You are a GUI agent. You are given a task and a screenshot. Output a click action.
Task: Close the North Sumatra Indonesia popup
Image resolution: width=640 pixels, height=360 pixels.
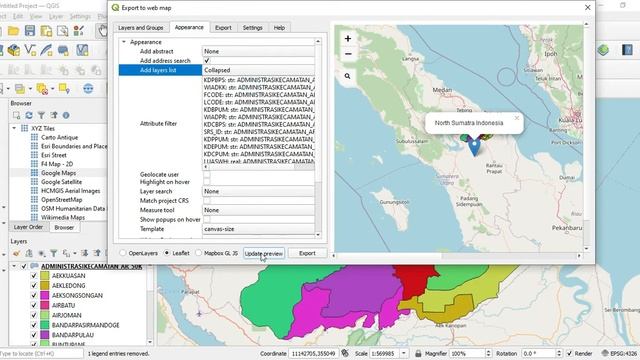pos(517,118)
